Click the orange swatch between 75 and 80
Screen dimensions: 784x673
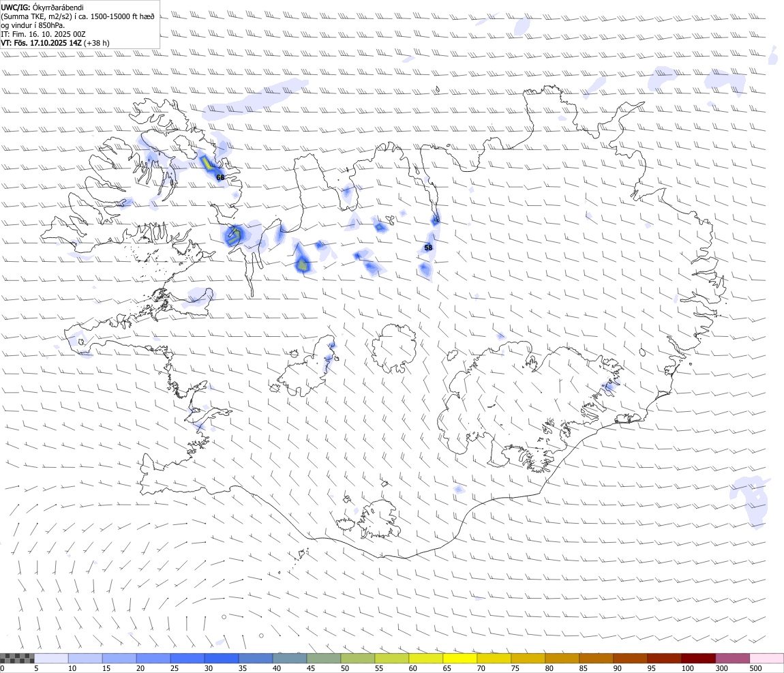coord(528,658)
